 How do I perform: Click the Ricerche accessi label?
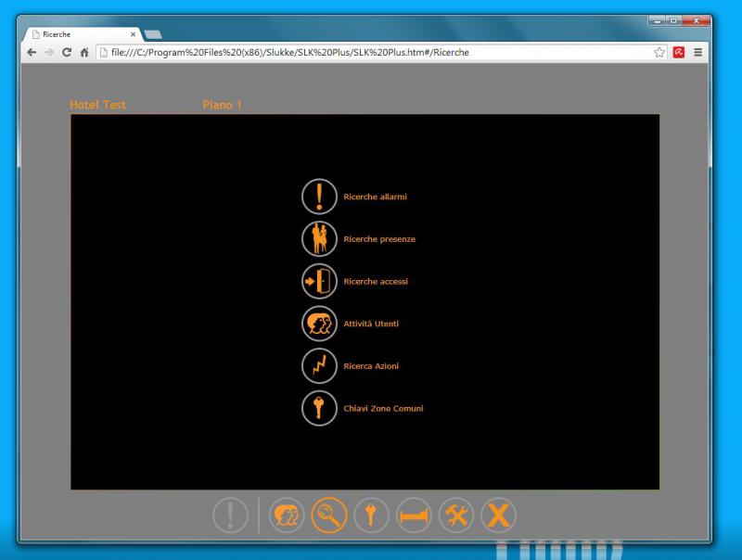[x=376, y=282]
